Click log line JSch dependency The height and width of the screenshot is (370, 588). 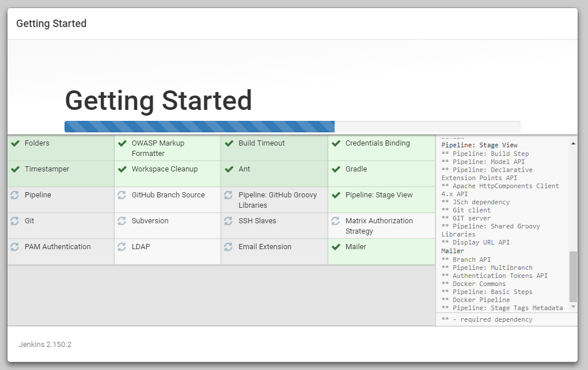(x=476, y=201)
